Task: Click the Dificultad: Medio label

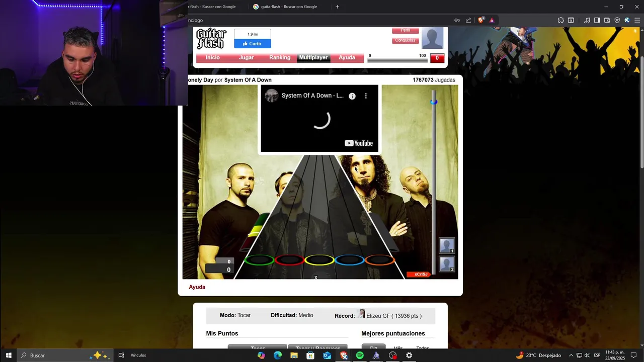Action: click(292, 315)
